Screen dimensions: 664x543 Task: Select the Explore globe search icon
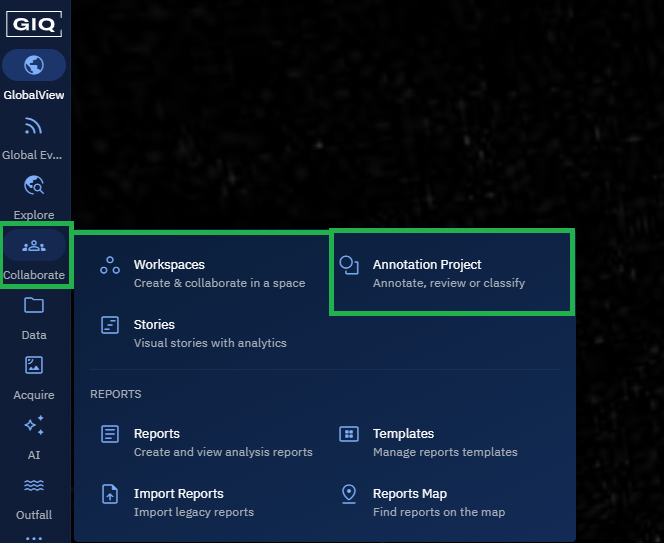click(x=34, y=186)
